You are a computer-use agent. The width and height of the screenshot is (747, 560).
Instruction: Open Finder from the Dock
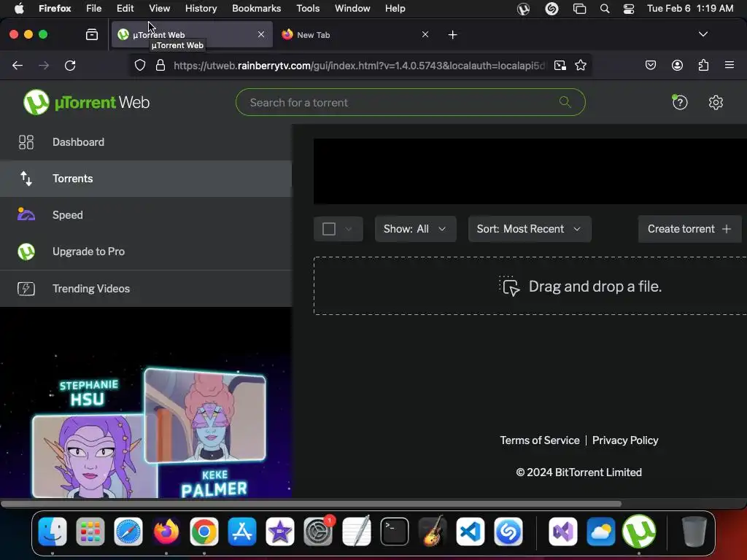pos(52,532)
